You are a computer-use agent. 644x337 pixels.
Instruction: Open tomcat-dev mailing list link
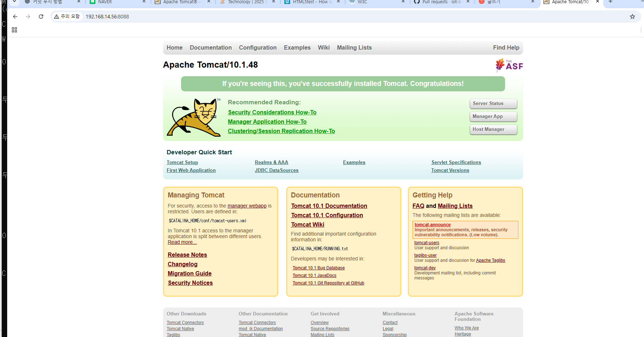click(x=425, y=268)
